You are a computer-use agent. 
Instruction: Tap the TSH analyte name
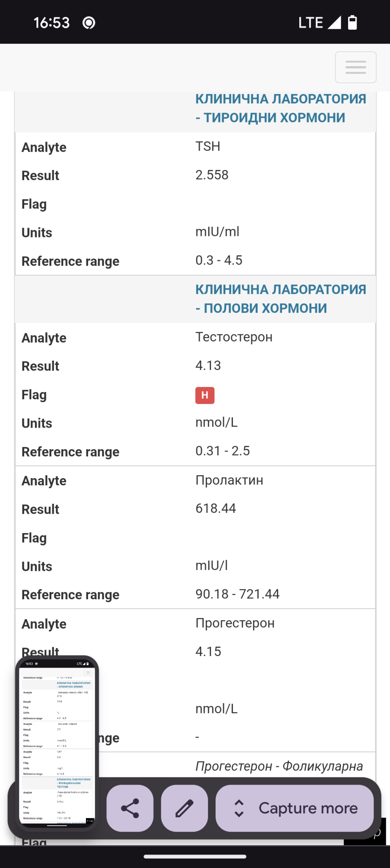point(207,147)
